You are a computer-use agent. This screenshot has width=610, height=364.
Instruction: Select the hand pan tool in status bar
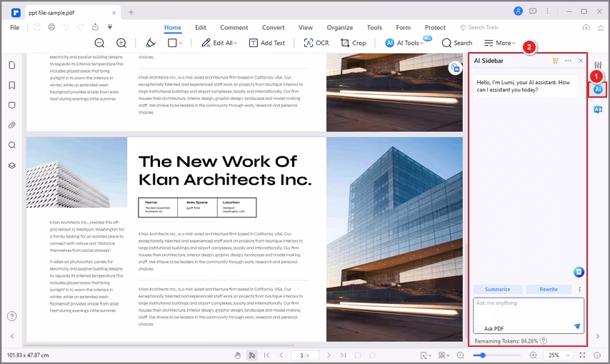coord(238,355)
